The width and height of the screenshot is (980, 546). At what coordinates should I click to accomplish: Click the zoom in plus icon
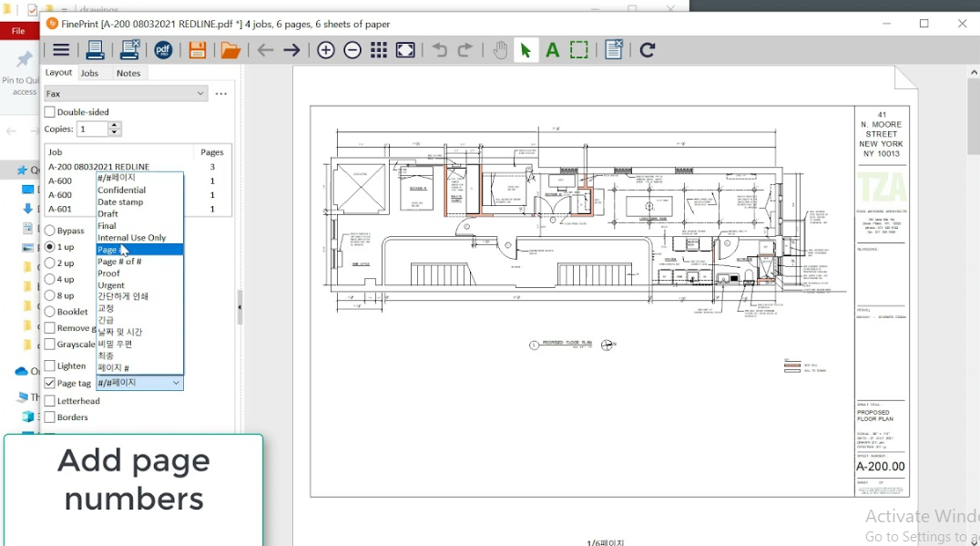(326, 50)
